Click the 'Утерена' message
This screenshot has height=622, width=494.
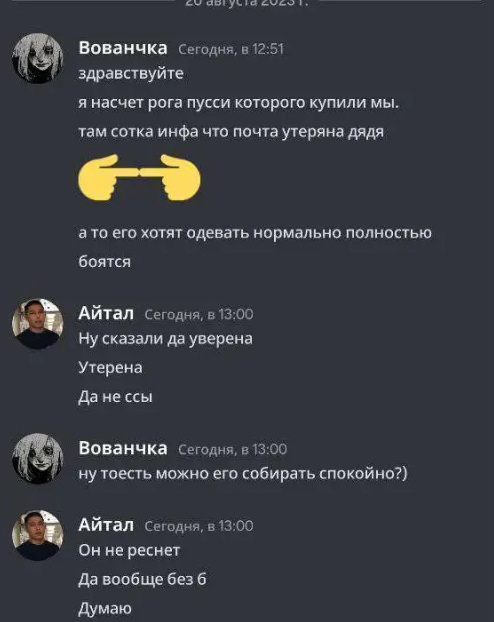coord(110,367)
